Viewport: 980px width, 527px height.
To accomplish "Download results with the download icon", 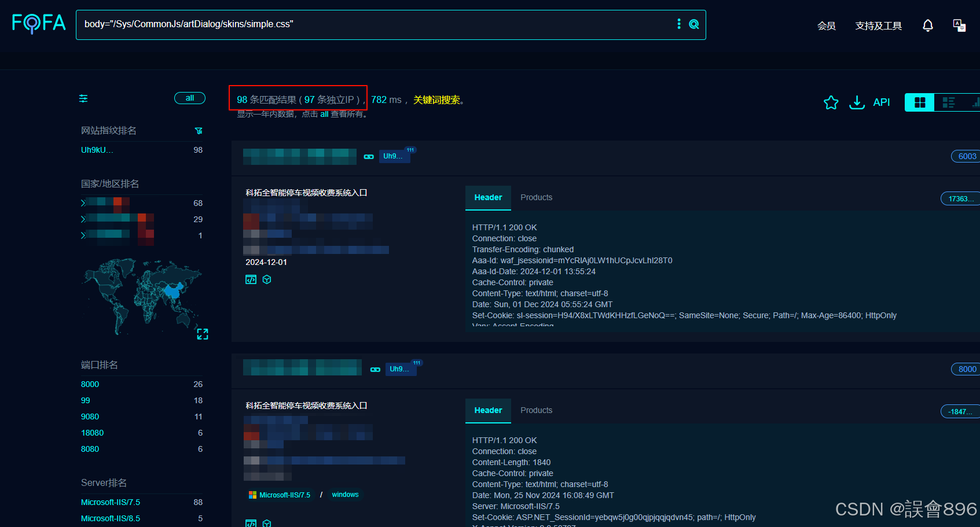I will tap(857, 102).
